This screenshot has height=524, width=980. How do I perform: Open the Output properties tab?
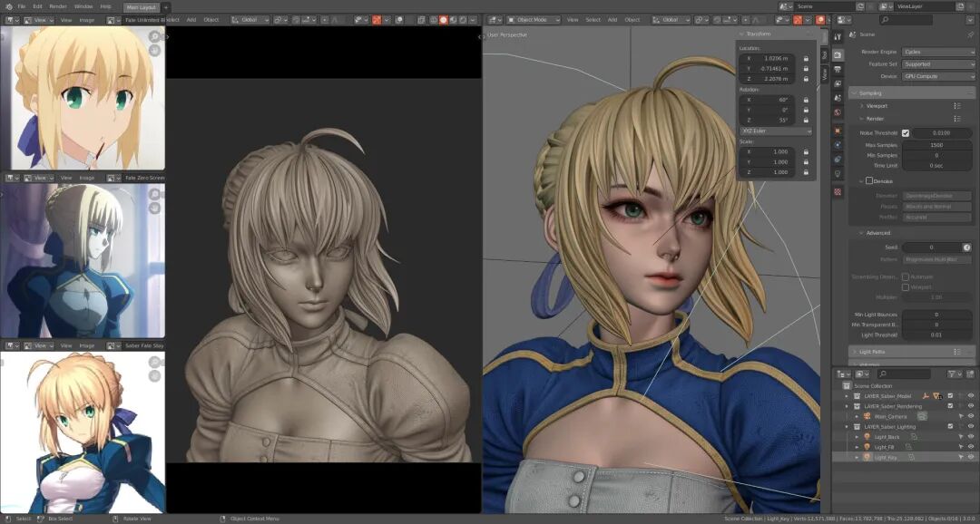838,69
